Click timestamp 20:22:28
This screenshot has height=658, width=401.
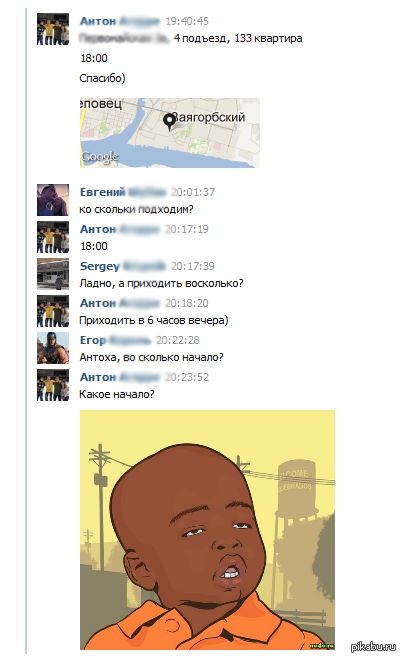[178, 340]
